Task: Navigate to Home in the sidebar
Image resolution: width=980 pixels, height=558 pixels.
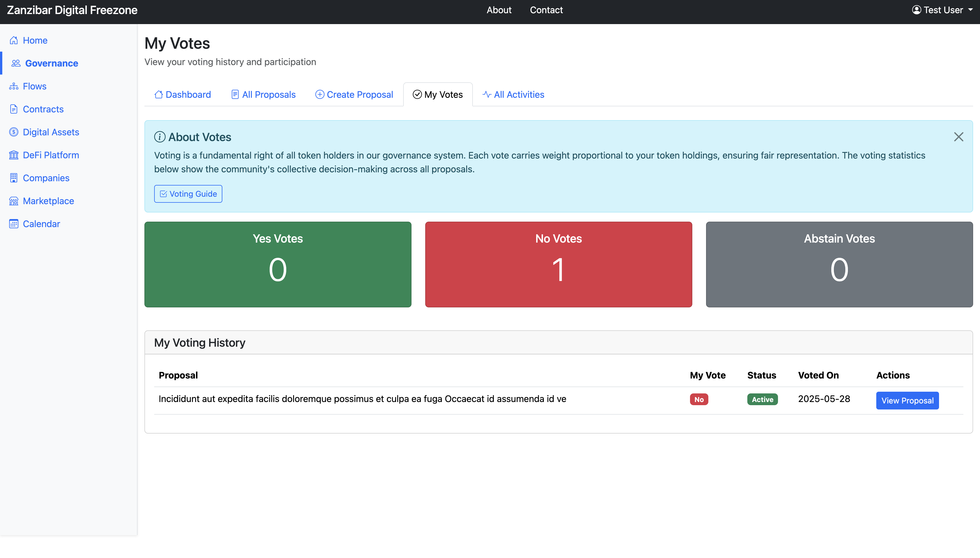Action: 69,40
